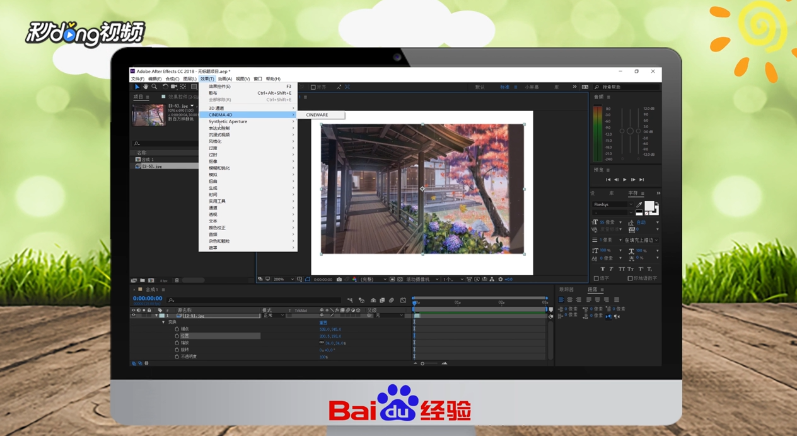Select the Selection arrow tool
Image resolution: width=797 pixels, height=436 pixels.
coord(137,87)
